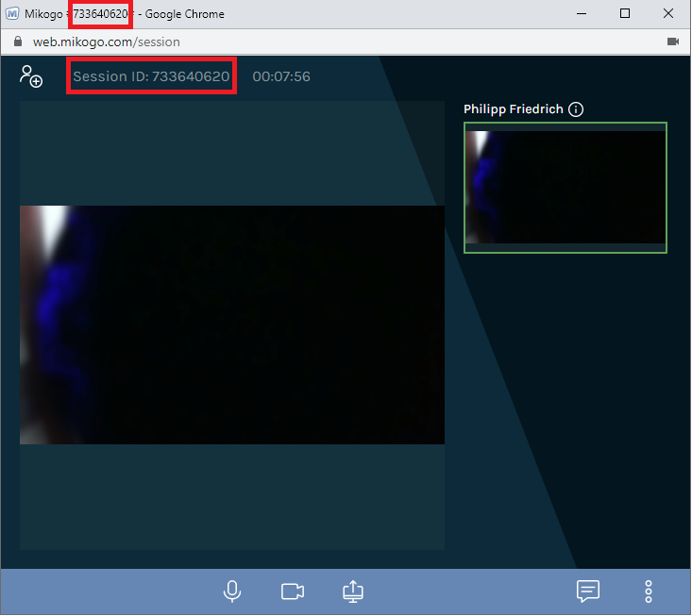The image size is (692, 616).
Task: Click the session number in the window title
Action: (100, 14)
